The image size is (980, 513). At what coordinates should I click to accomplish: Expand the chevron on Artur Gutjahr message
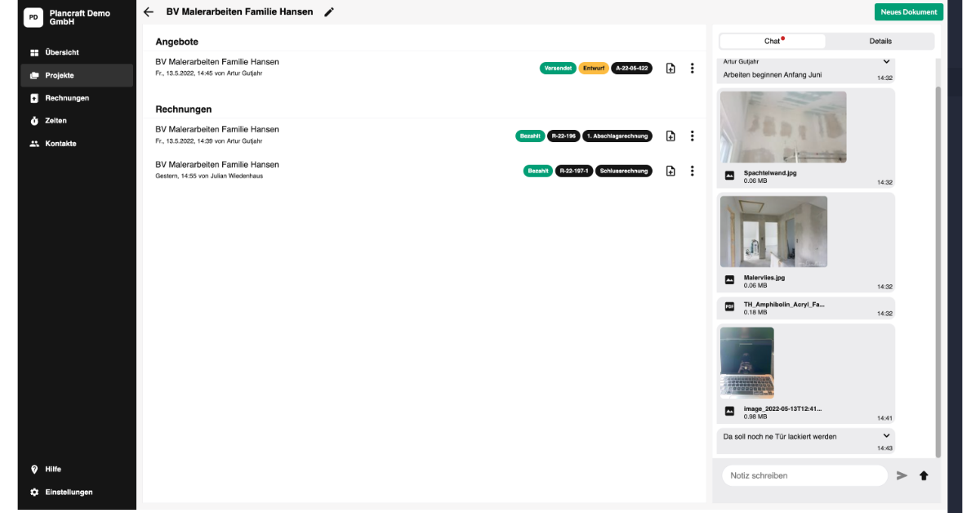point(887,61)
